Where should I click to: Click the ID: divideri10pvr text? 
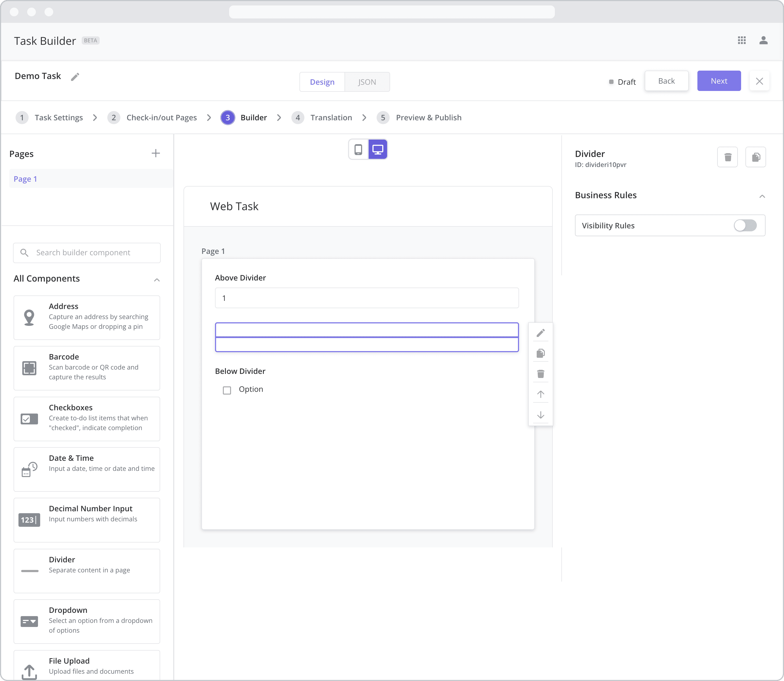coord(600,165)
